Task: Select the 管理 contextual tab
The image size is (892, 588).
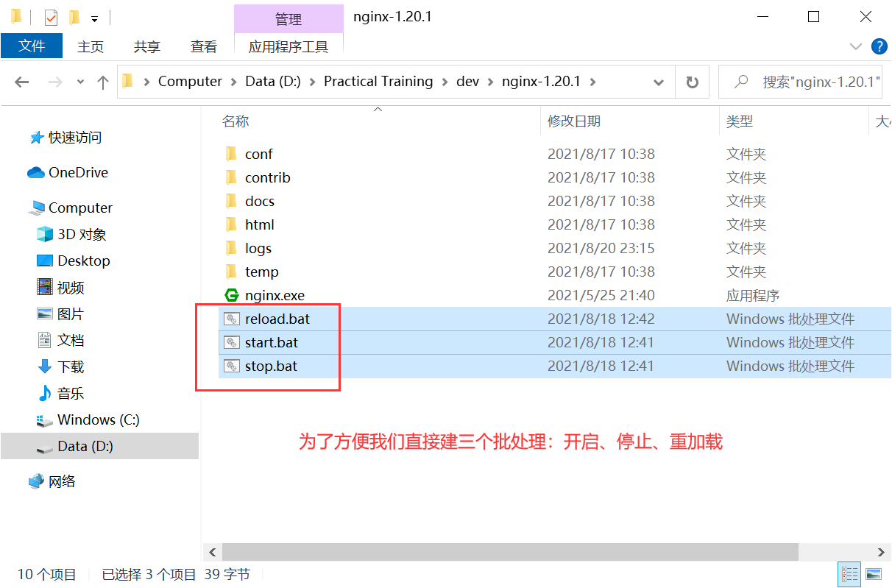Action: point(289,19)
